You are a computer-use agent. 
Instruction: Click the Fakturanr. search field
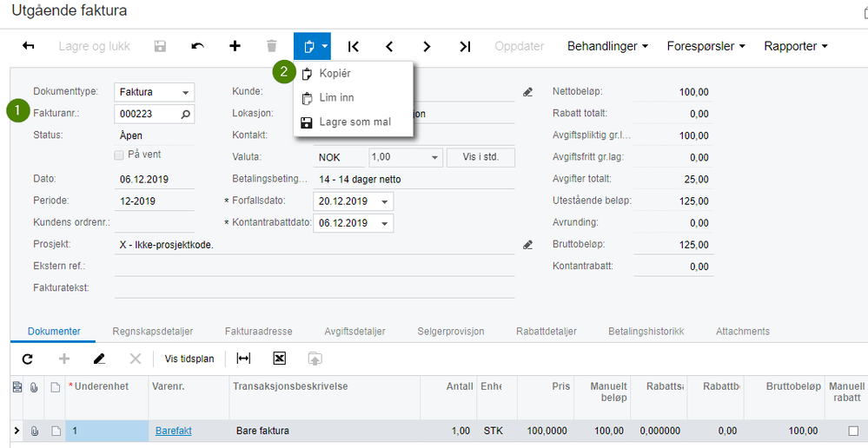[148, 114]
